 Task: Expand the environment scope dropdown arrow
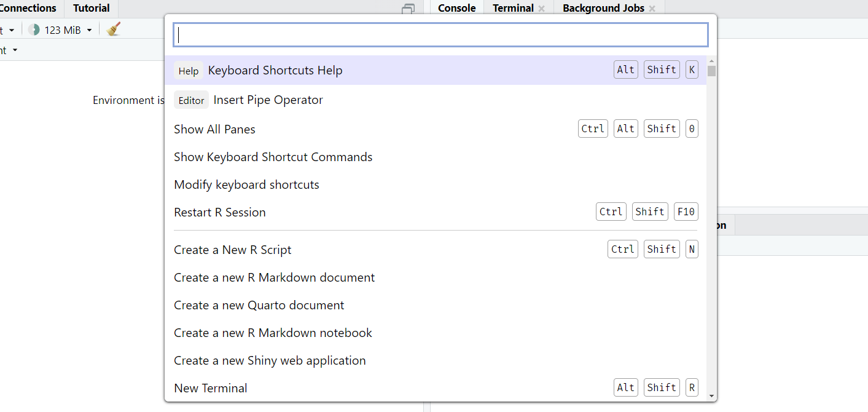(x=15, y=50)
